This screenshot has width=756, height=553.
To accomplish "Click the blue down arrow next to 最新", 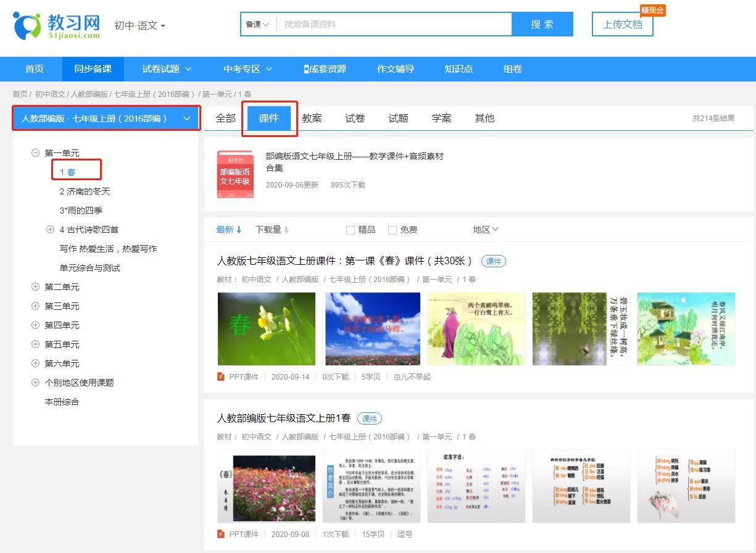I will coord(240,229).
